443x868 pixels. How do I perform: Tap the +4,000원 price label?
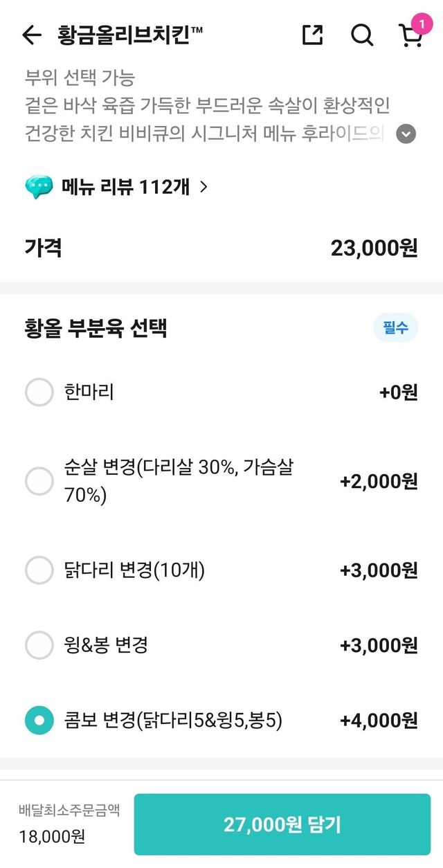379,721
